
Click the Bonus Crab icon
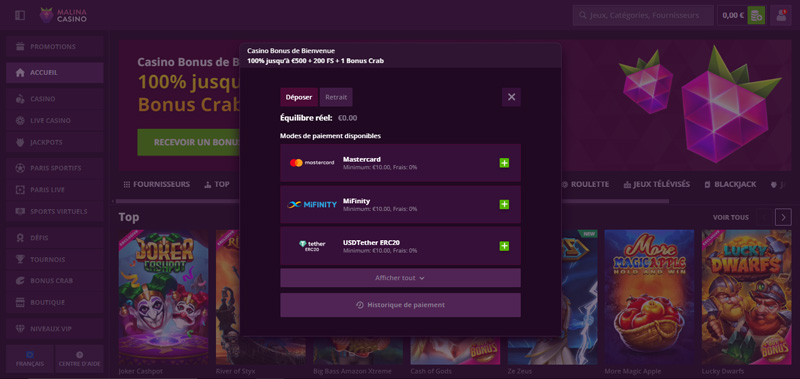click(20, 281)
